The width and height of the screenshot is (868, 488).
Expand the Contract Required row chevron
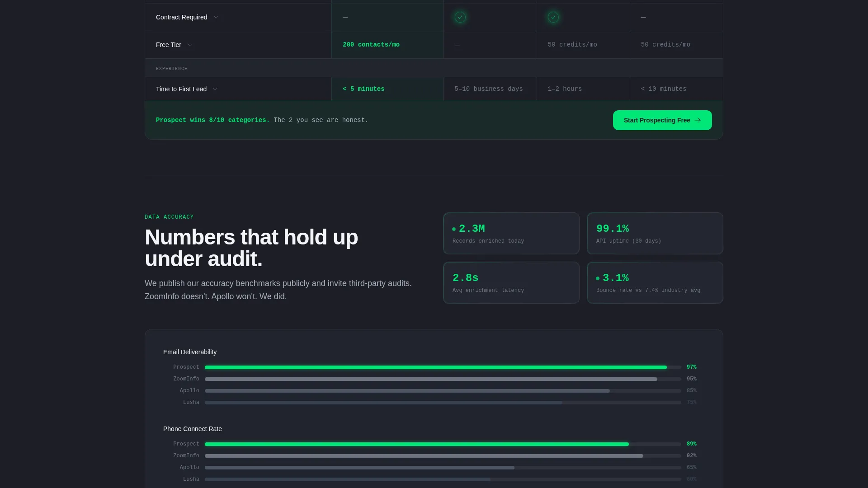(216, 17)
